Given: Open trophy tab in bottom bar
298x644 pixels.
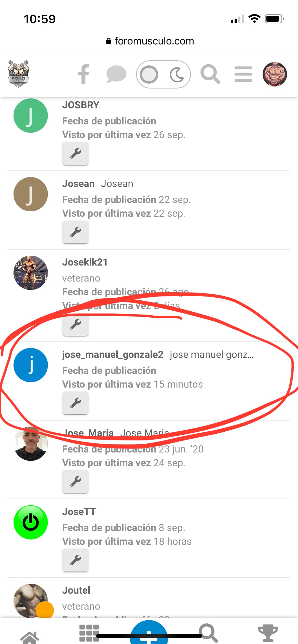Looking at the screenshot, I should tap(268, 633).
